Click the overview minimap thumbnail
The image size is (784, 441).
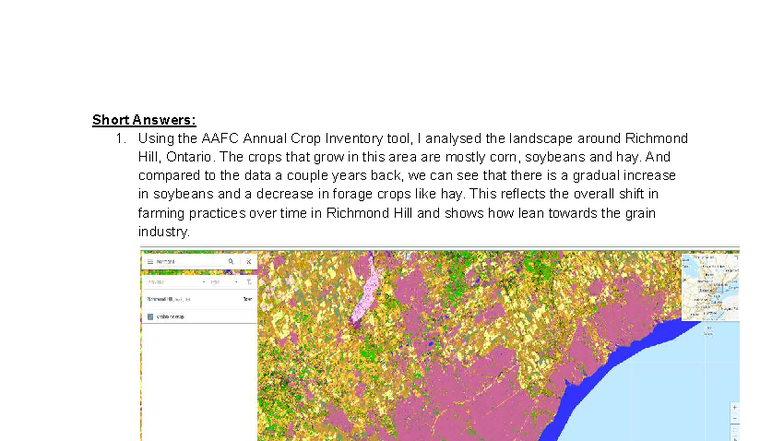point(710,286)
